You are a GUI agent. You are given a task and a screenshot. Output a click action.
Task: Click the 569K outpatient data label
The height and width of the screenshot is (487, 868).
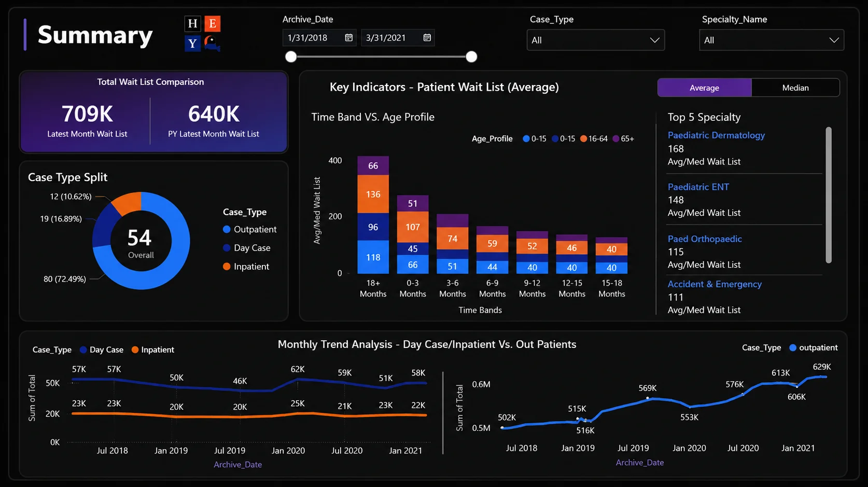648,388
